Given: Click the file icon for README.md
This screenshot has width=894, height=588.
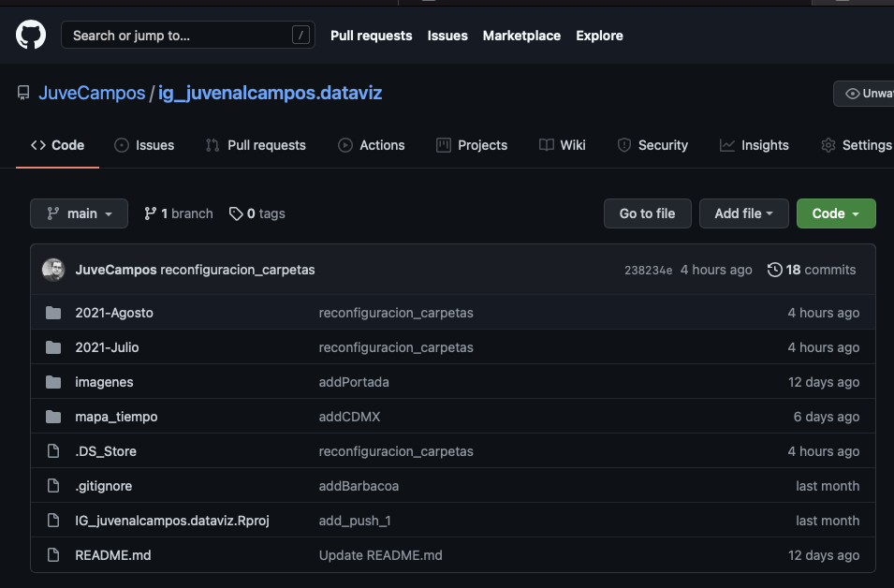Looking at the screenshot, I should (53, 555).
